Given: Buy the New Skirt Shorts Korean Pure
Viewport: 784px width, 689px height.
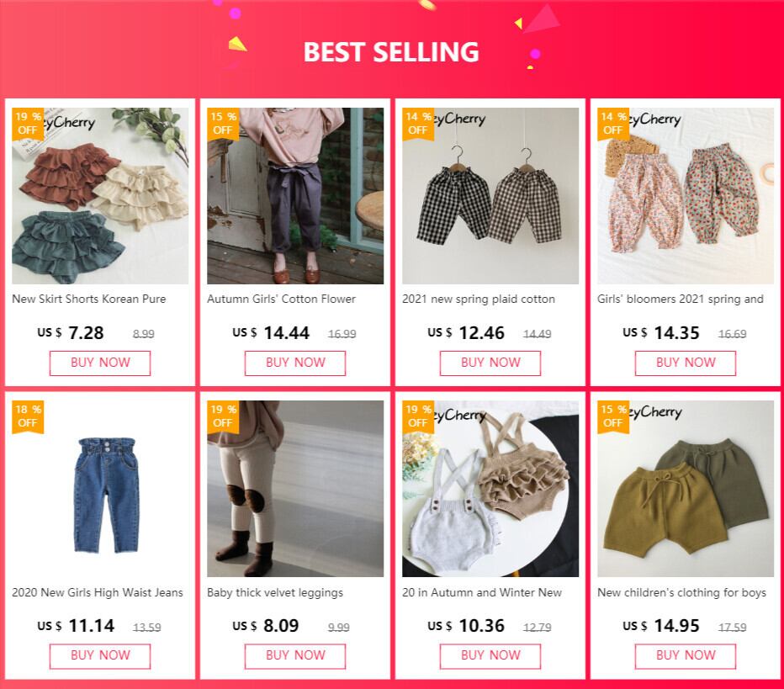Looking at the screenshot, I should (x=100, y=363).
